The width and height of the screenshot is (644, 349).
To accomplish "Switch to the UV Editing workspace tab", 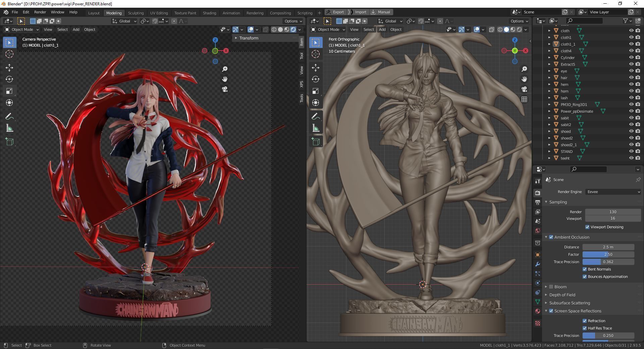I will point(159,13).
